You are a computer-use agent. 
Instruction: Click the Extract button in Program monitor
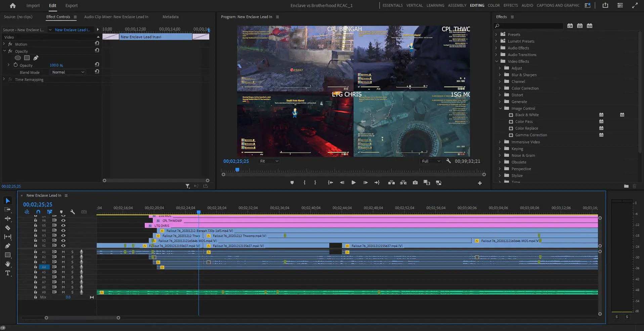click(x=403, y=183)
